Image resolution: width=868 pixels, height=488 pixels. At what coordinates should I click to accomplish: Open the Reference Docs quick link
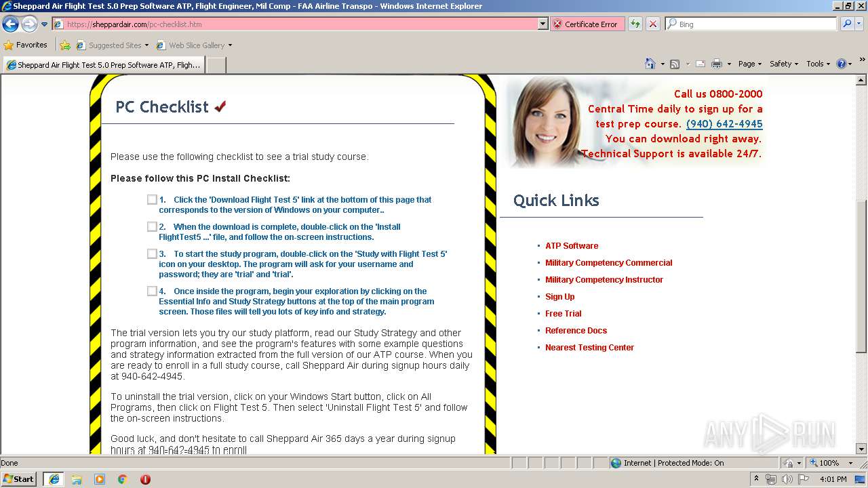tap(576, 330)
